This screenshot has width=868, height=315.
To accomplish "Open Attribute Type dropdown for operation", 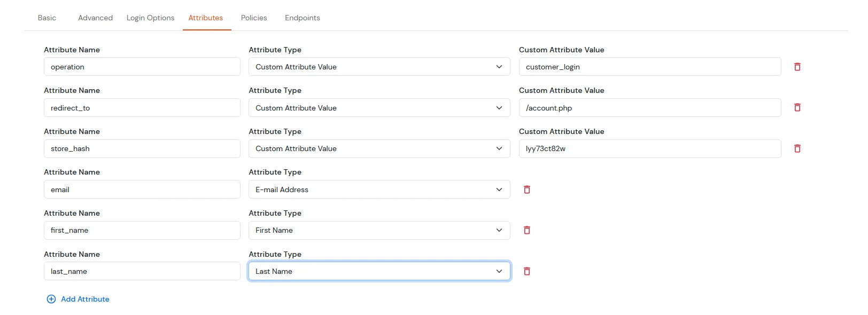I will pyautogui.click(x=379, y=67).
